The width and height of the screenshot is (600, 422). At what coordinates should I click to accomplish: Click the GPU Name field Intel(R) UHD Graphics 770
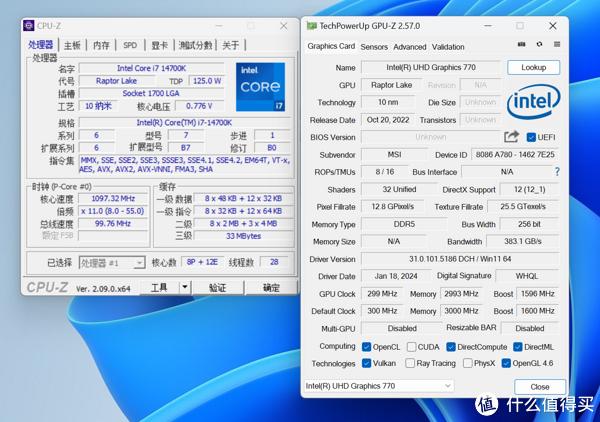click(x=431, y=67)
